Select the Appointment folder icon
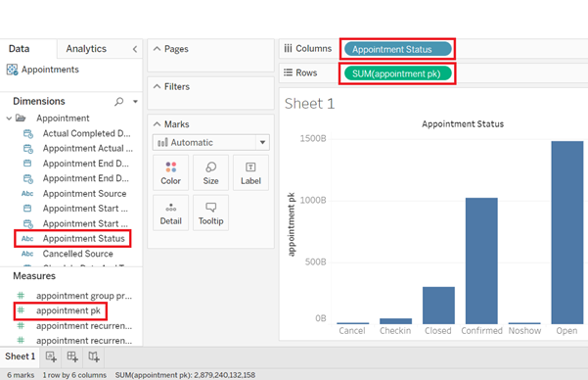 [x=21, y=119]
